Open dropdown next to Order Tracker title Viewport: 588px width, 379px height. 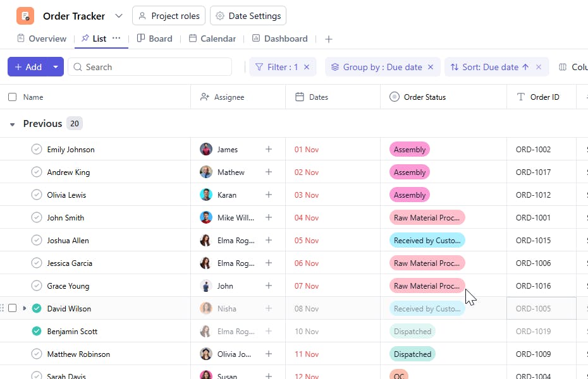[x=119, y=16]
